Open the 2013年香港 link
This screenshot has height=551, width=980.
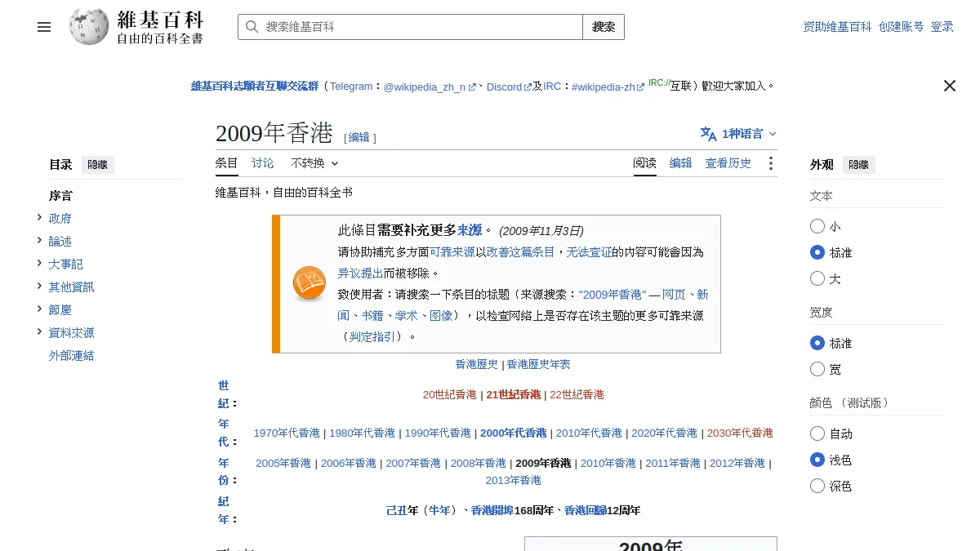point(514,481)
